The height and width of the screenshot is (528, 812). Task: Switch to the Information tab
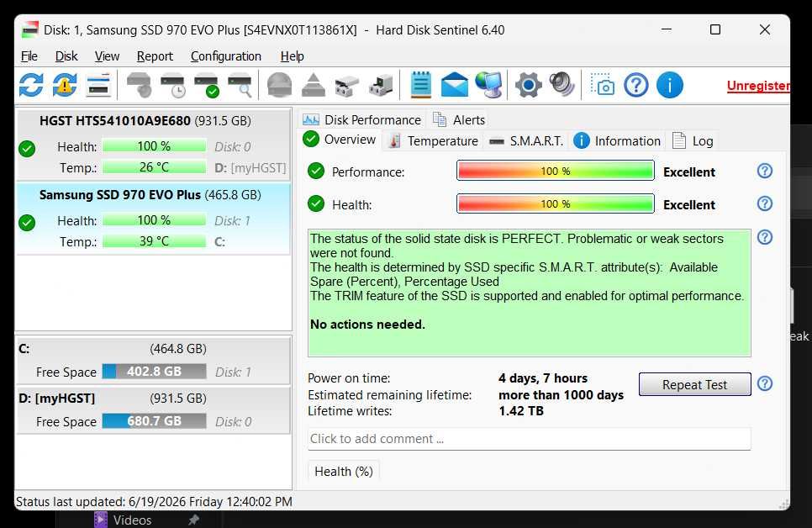pos(617,141)
